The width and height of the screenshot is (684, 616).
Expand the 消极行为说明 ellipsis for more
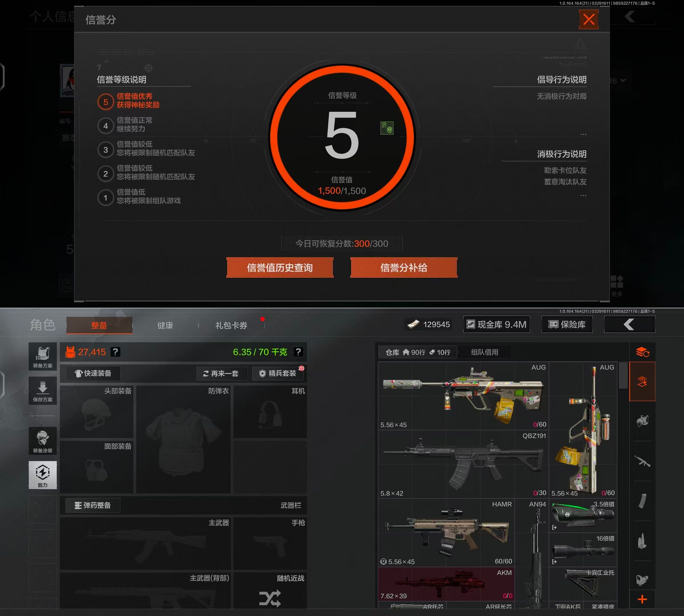tap(583, 195)
